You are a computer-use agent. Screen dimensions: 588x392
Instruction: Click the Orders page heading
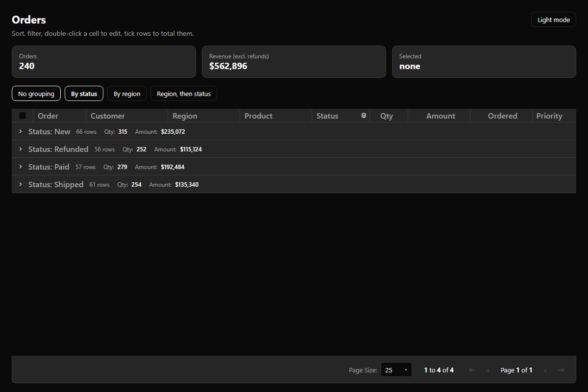click(29, 20)
